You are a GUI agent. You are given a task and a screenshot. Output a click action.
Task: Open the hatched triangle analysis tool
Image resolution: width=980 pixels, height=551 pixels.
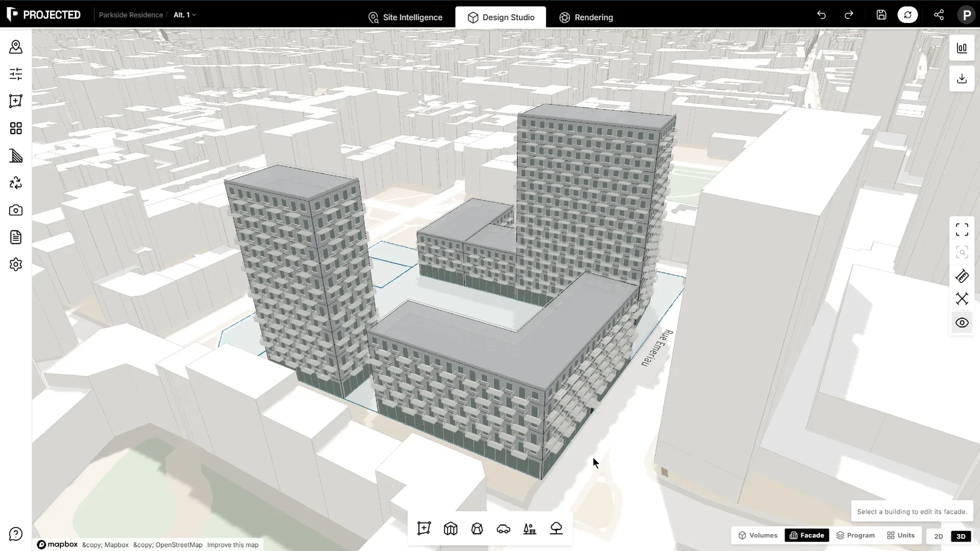coord(16,156)
